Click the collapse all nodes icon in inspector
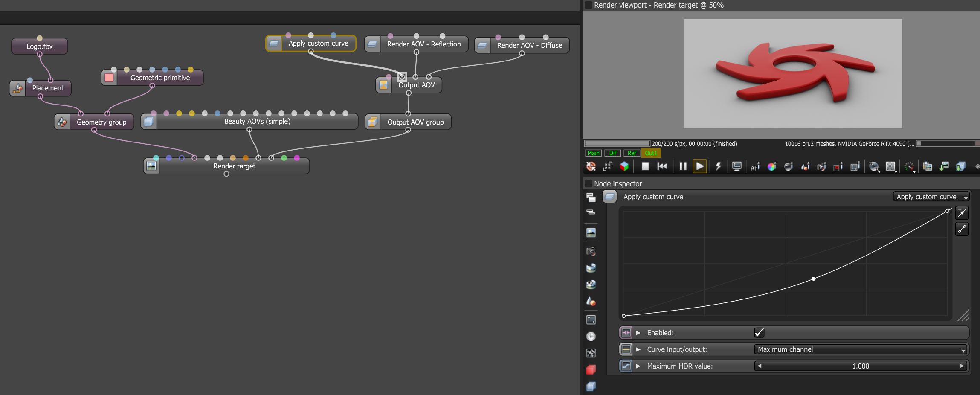The image size is (980, 395). 591,212
